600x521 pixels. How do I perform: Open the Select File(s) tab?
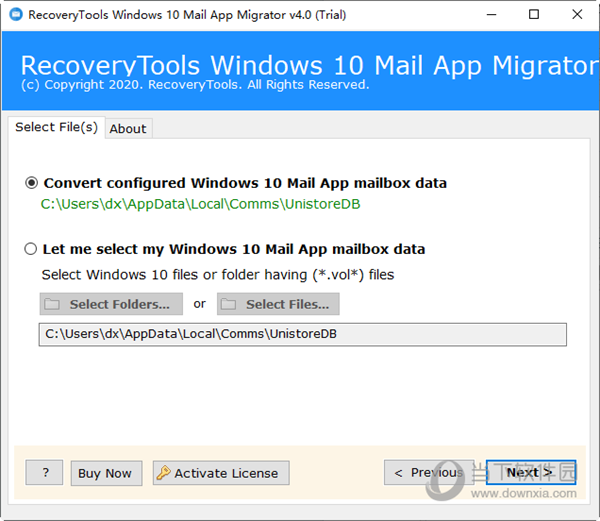pyautogui.click(x=56, y=127)
